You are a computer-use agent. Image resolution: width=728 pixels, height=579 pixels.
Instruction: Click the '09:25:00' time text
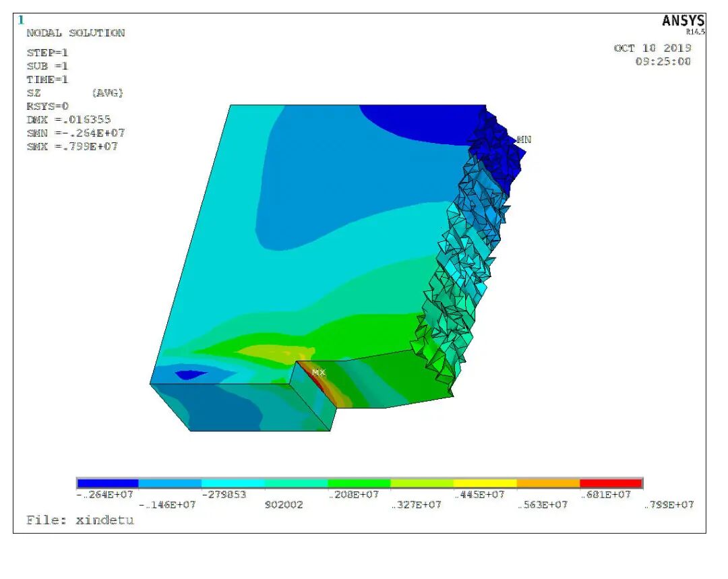pos(663,61)
